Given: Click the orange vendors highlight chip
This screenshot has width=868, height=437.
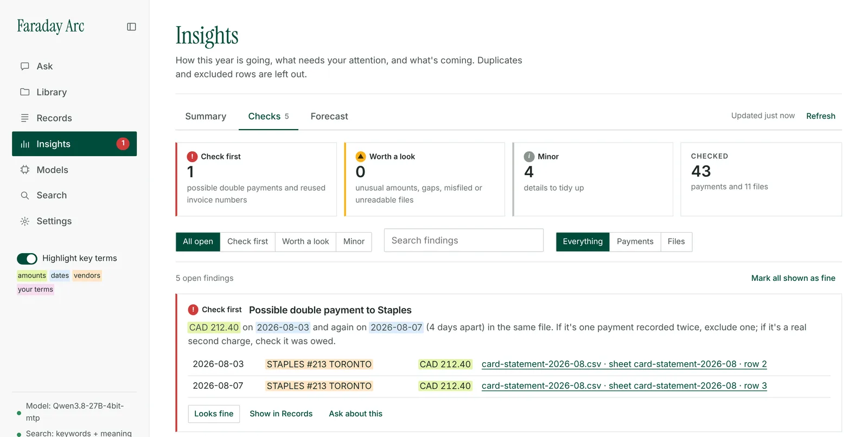Looking at the screenshot, I should point(87,275).
